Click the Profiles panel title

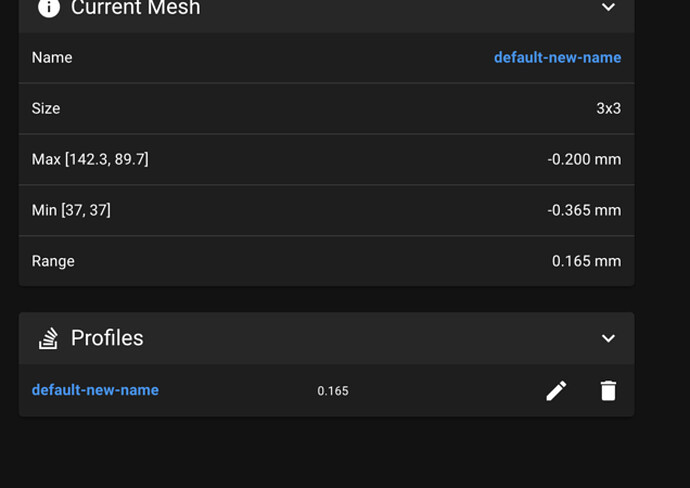[x=107, y=338]
